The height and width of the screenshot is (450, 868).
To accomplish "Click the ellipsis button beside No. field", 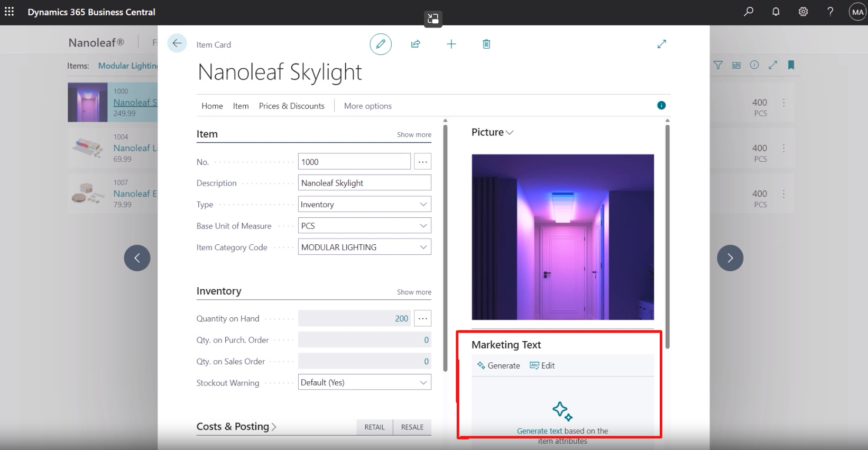I will (x=423, y=161).
